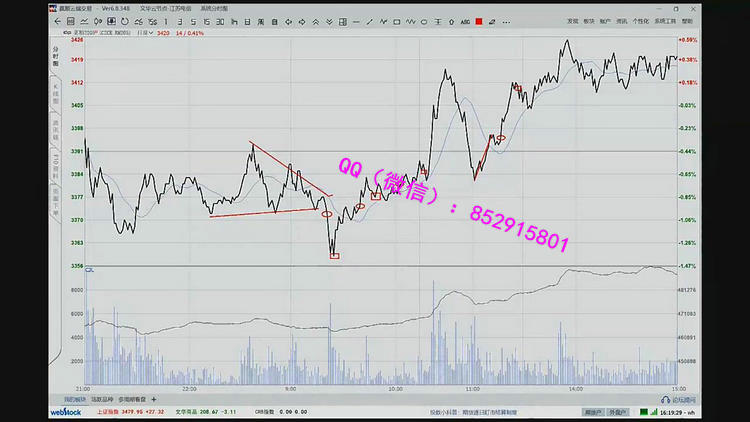Open the 多窗口看盘 bottom tab

[x=132, y=398]
